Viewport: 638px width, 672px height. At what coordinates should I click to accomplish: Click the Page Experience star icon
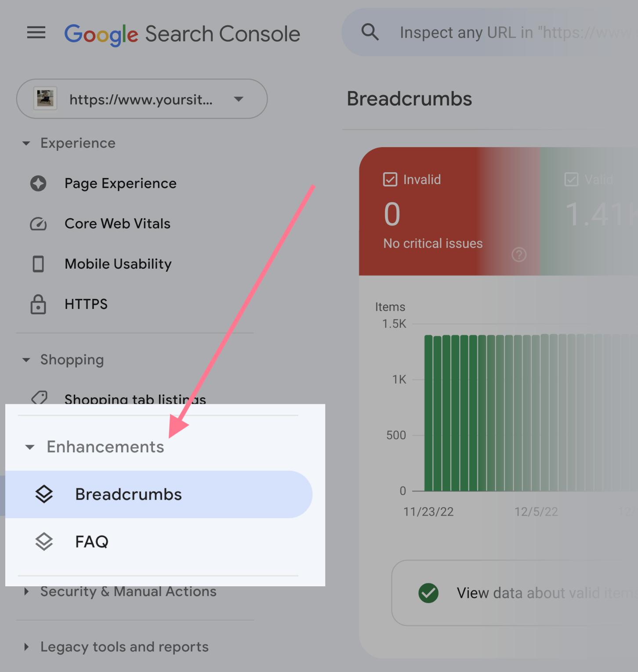pyautogui.click(x=38, y=183)
